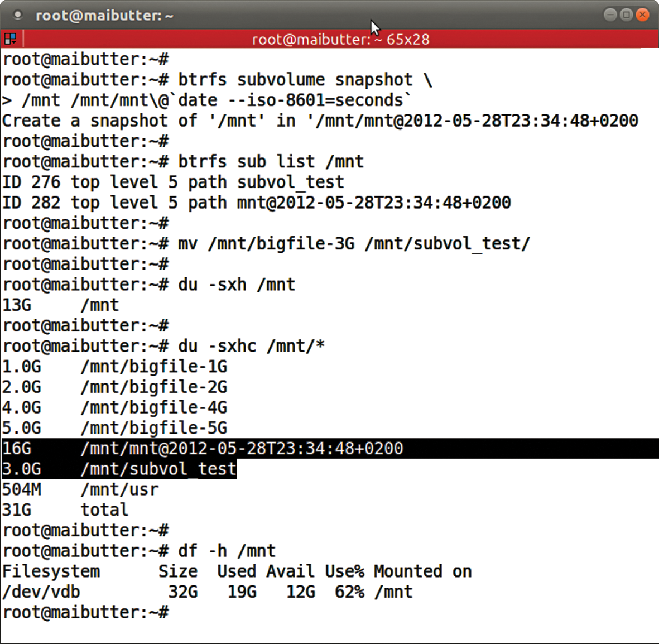Click the 1.0G /mnt/bigfile-1G entry
The image size is (659, 644).
[114, 366]
